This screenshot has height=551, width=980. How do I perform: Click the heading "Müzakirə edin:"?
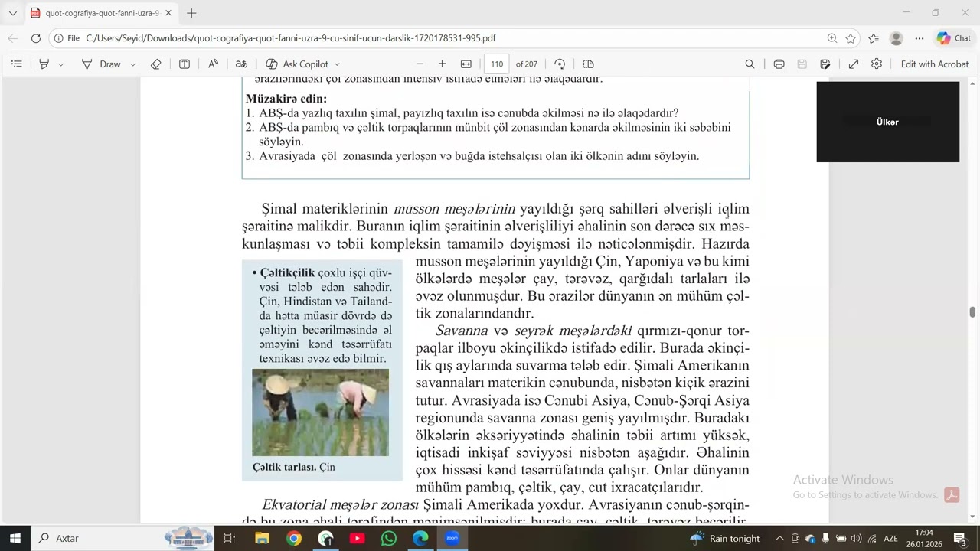coord(286,99)
